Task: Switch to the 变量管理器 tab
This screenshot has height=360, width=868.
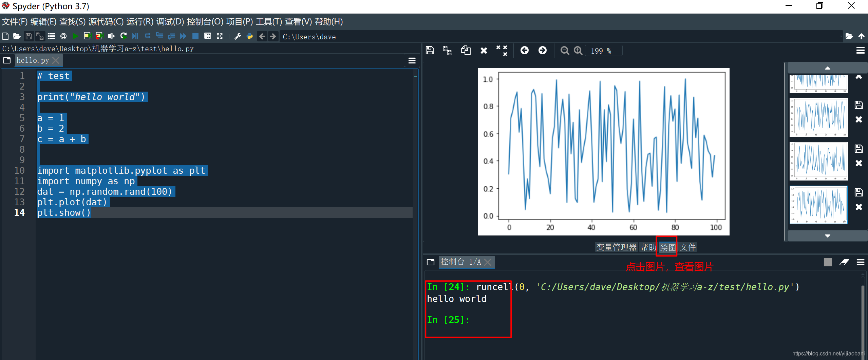Action: coord(617,247)
